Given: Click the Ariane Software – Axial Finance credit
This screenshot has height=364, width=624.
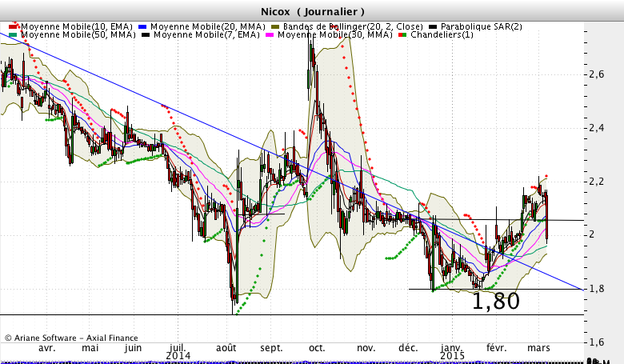Looking at the screenshot, I should [71, 338].
